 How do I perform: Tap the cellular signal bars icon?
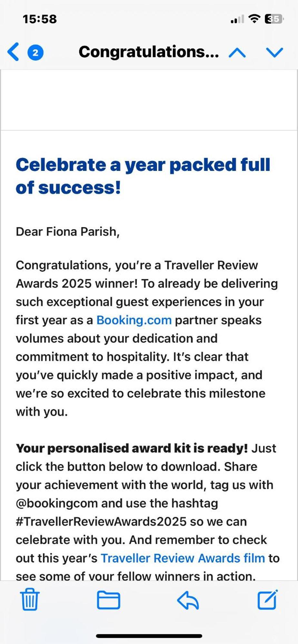click(x=237, y=20)
